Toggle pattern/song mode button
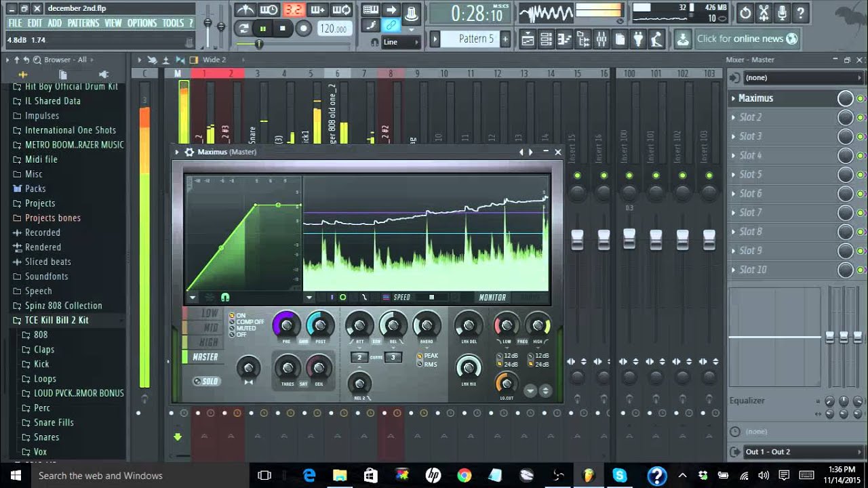Screen dimensions: 868x488 click(243, 28)
